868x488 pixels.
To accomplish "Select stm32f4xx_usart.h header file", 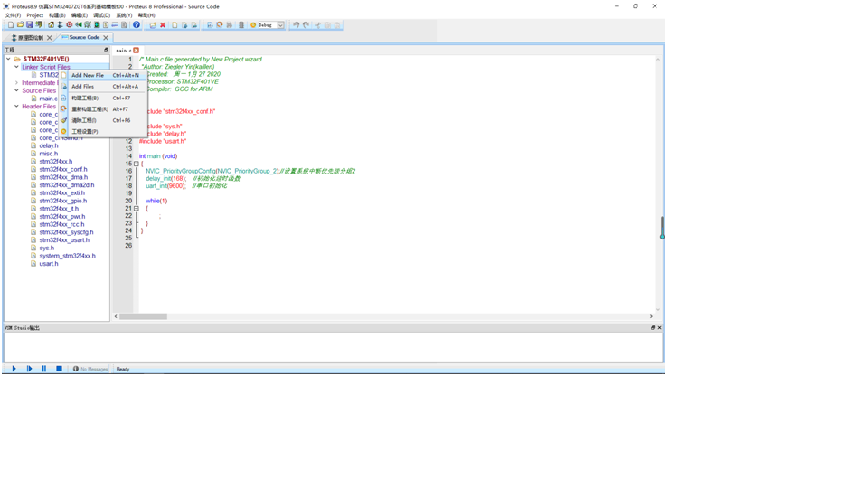I will pos(64,240).
